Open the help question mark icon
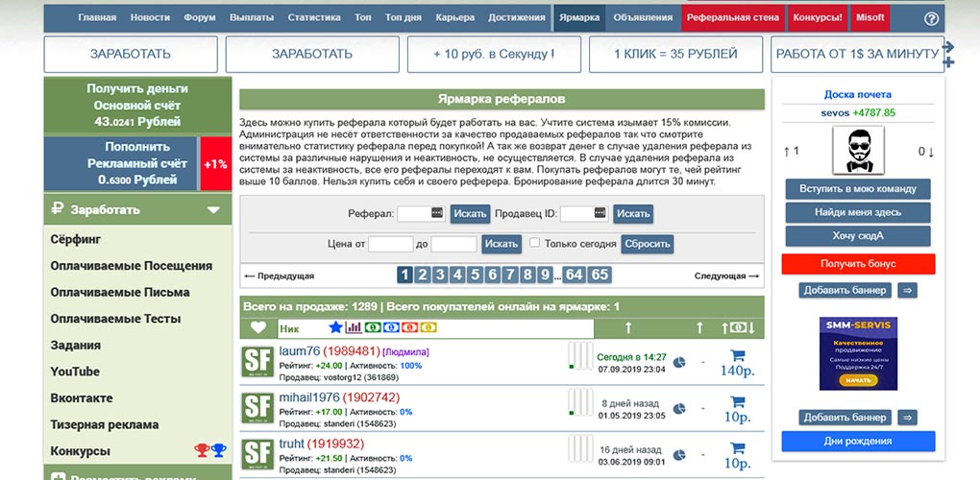This screenshot has height=480, width=980. (x=931, y=19)
